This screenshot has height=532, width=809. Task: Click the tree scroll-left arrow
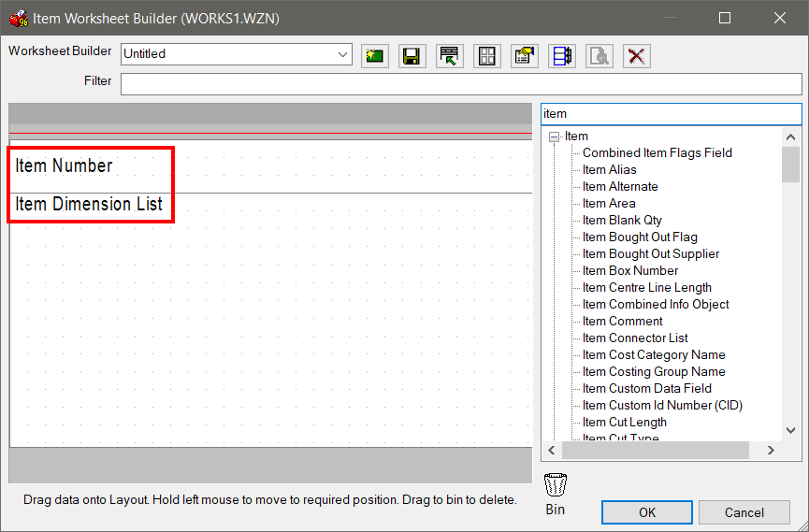click(x=552, y=451)
